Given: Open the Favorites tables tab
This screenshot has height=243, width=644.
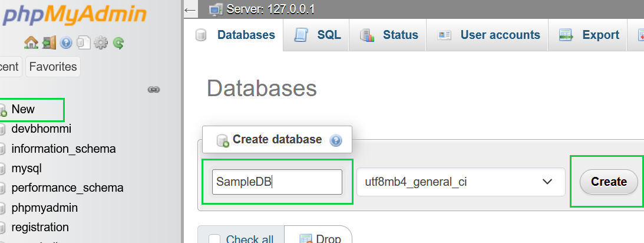Looking at the screenshot, I should tap(53, 67).
